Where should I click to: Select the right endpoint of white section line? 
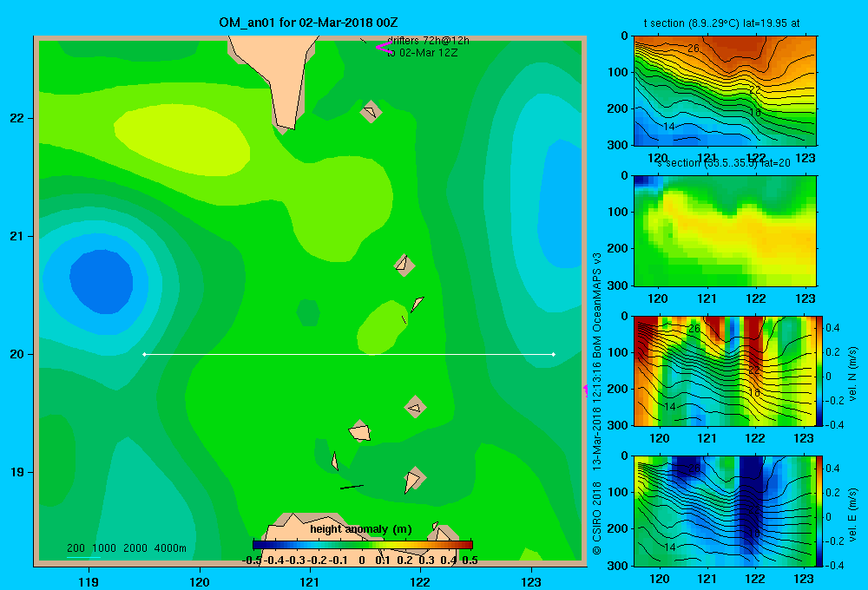554,354
